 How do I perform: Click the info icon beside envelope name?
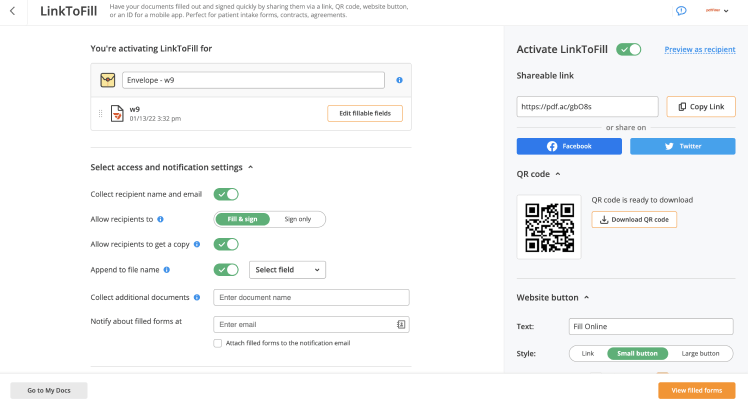(400, 80)
